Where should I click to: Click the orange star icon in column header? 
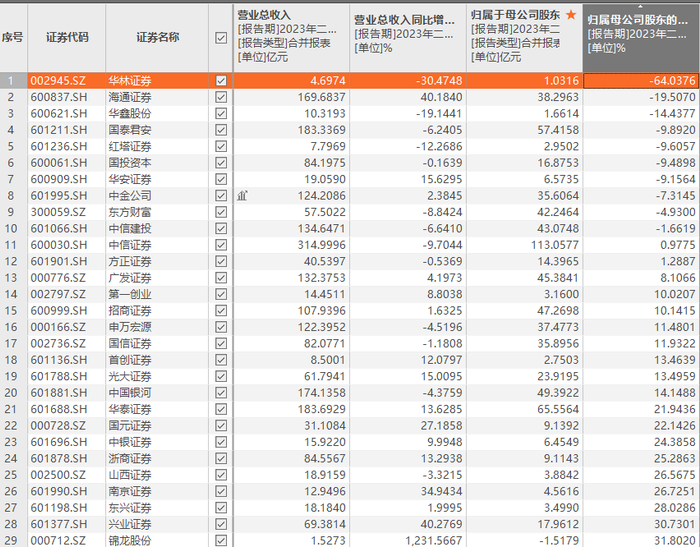[571, 15]
